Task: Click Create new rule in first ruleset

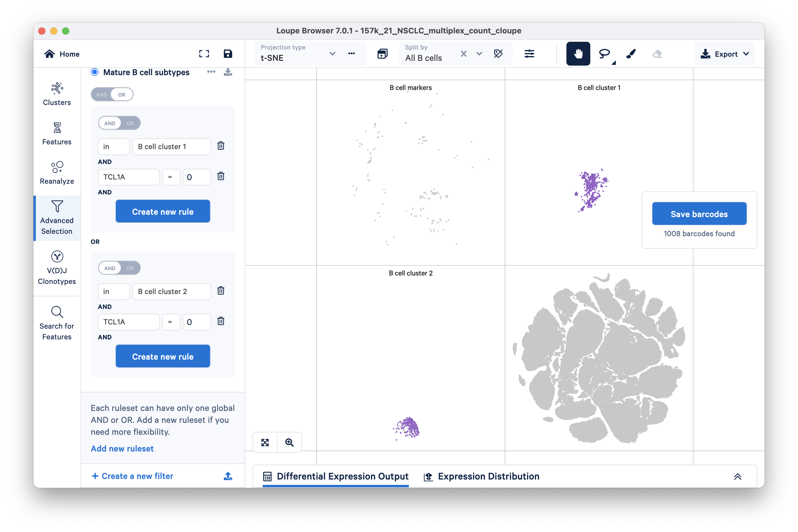Action: 163,211
